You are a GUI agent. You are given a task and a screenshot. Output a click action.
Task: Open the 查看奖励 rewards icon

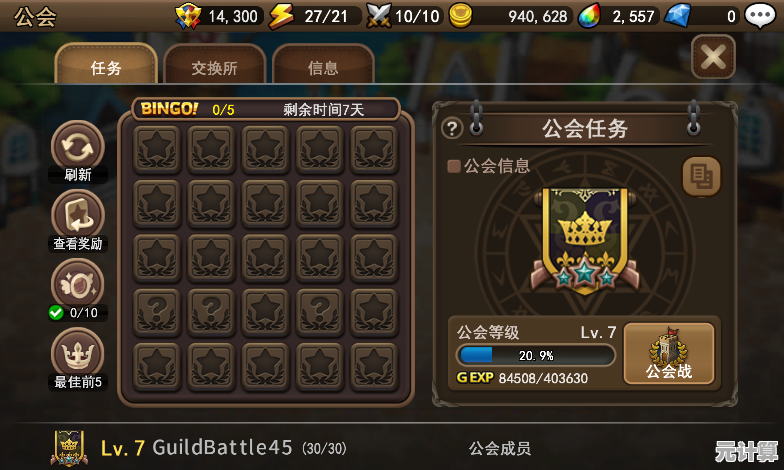(x=78, y=216)
